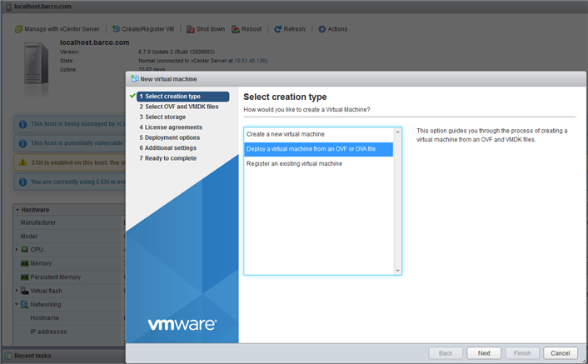Click the Manage with vCenter Server icon
Image resolution: width=588 pixels, height=364 pixels.
pos(18,29)
